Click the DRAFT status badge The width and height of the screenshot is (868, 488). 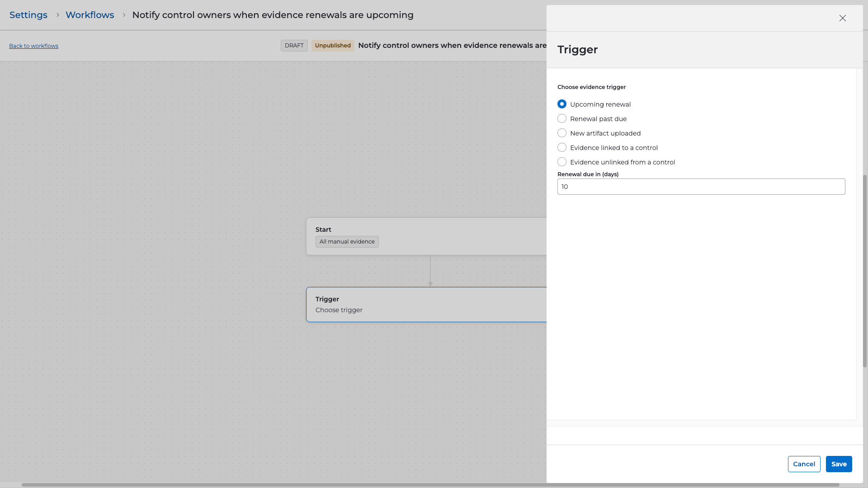(x=294, y=46)
